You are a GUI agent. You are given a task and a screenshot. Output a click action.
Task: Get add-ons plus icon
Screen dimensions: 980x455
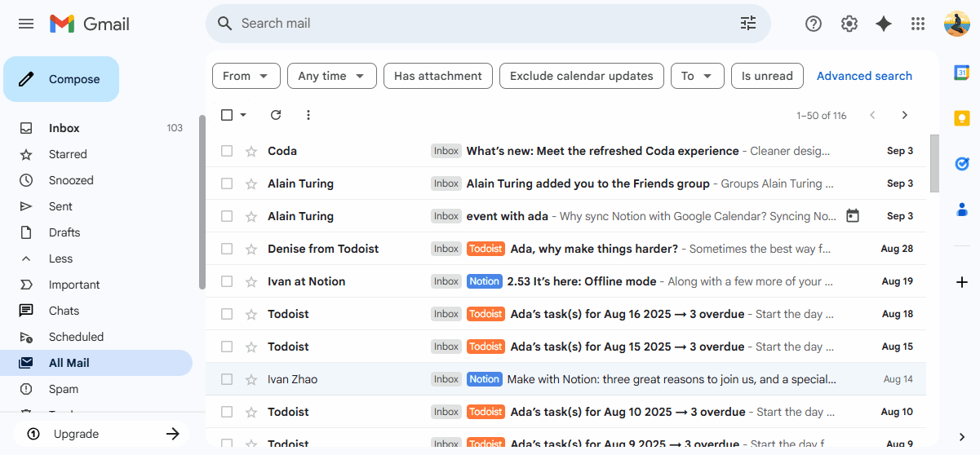(x=962, y=282)
